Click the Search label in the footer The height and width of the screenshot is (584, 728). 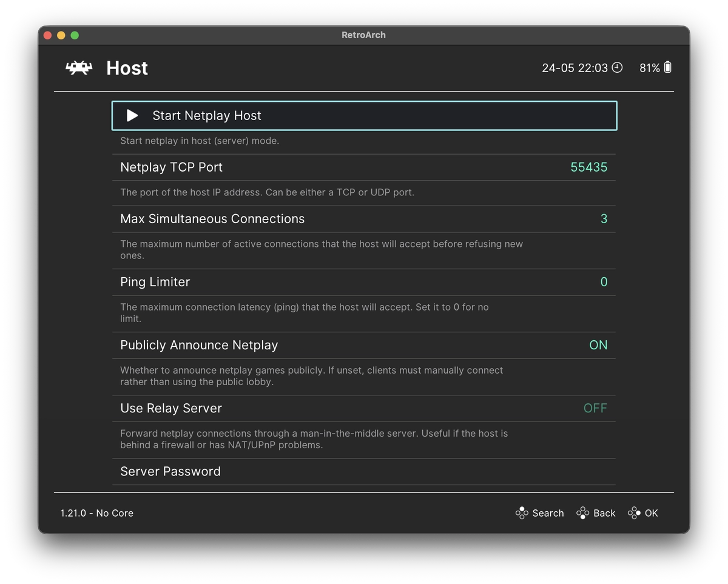pyautogui.click(x=548, y=513)
